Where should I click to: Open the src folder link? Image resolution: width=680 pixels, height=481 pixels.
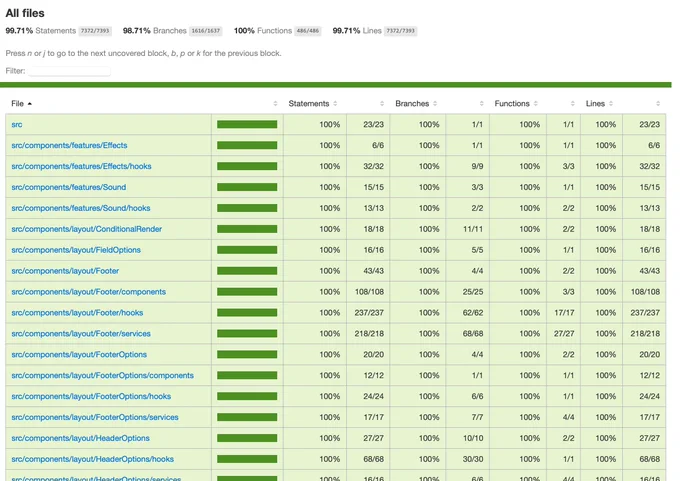16,125
